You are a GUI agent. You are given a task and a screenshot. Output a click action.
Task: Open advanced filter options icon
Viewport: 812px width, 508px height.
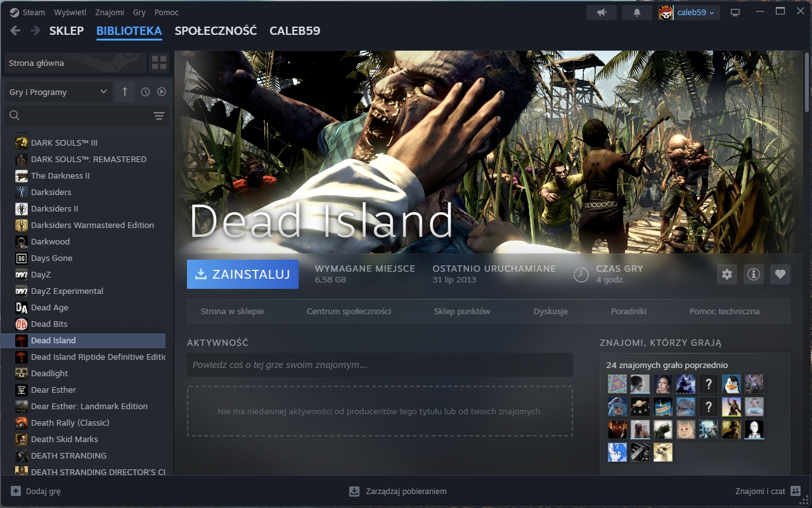tap(158, 116)
